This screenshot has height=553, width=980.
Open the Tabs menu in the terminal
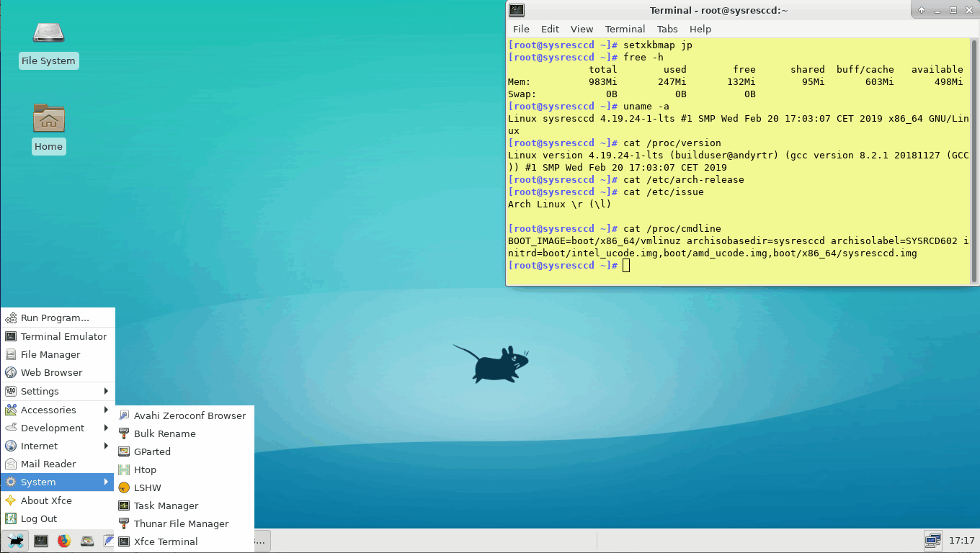pos(667,29)
